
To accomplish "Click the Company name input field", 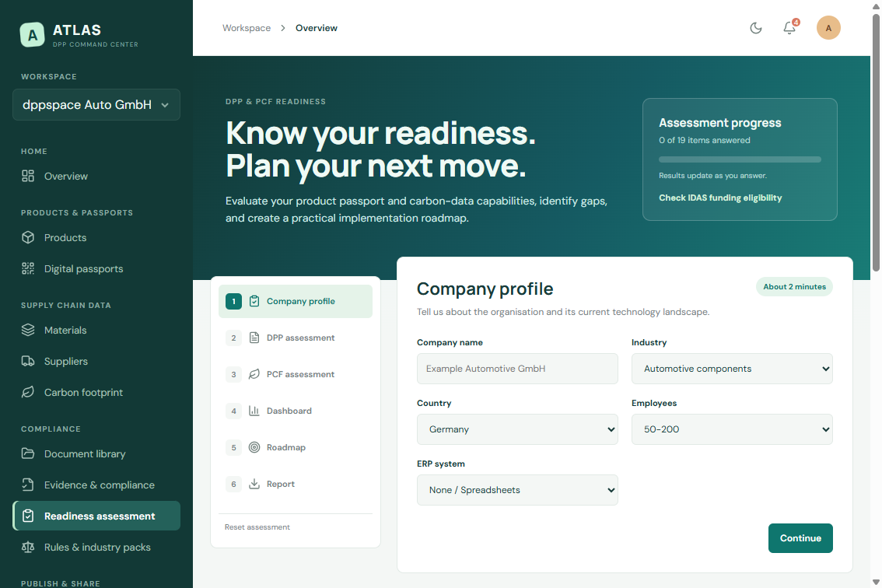I will pyautogui.click(x=517, y=369).
